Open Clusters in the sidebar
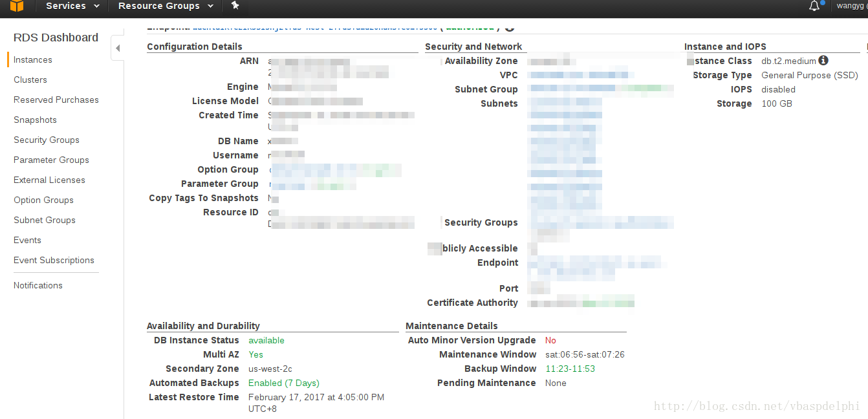This screenshot has height=419, width=868. click(30, 80)
